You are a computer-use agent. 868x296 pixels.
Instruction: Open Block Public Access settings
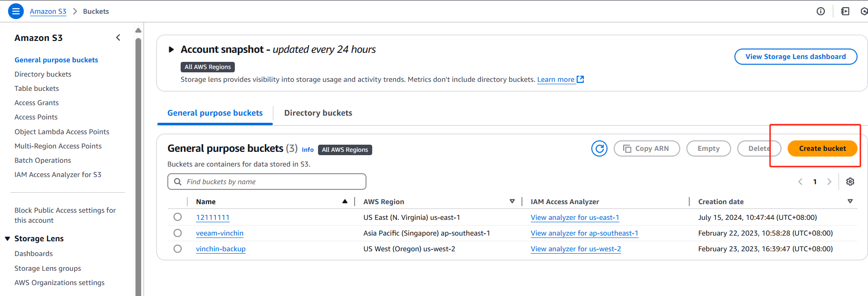click(65, 215)
